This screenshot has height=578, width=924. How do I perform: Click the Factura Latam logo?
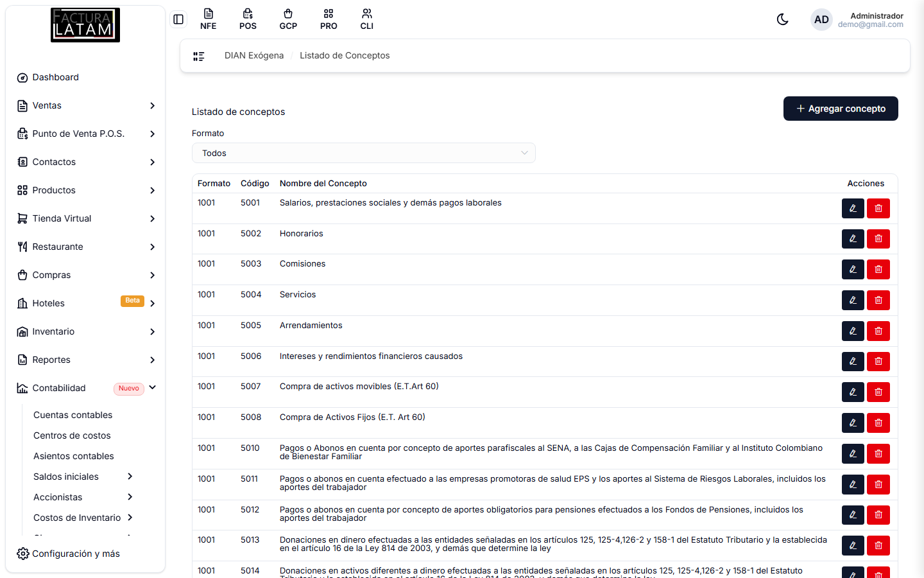pos(85,25)
